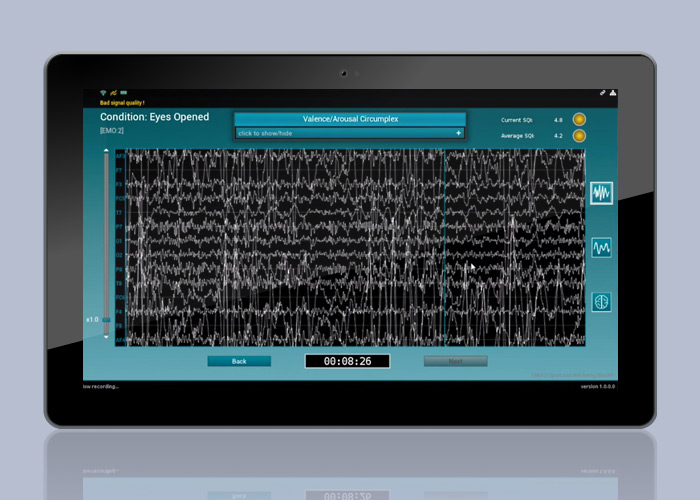Switch to the single wave view icon
This screenshot has height=500, width=700.
tap(602, 246)
